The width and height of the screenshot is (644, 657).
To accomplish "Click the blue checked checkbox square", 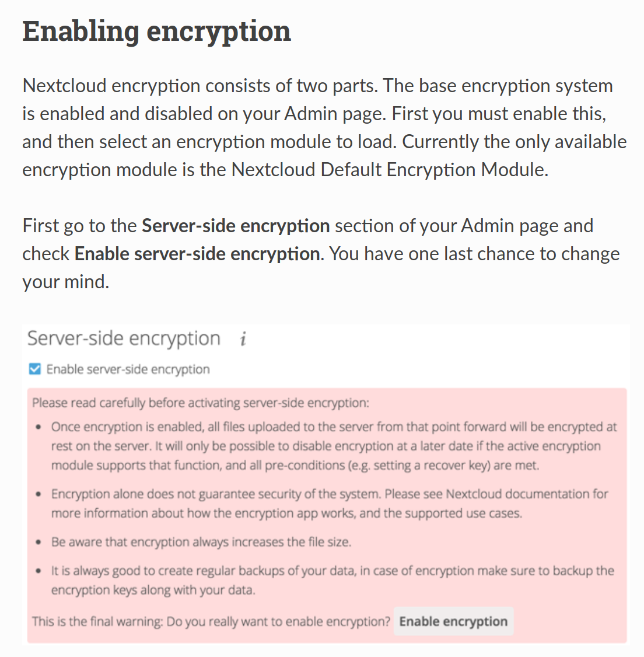I will [34, 369].
